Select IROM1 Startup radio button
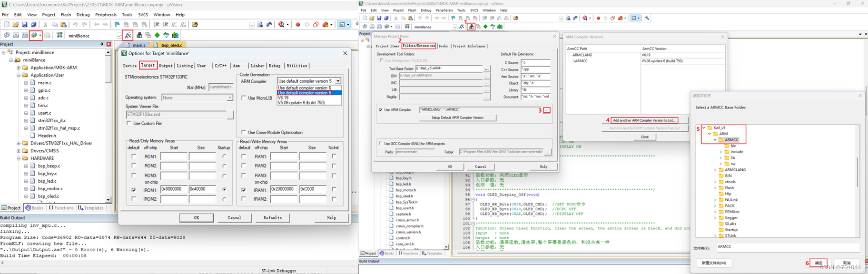The height and width of the screenshot is (274, 868). click(x=224, y=189)
